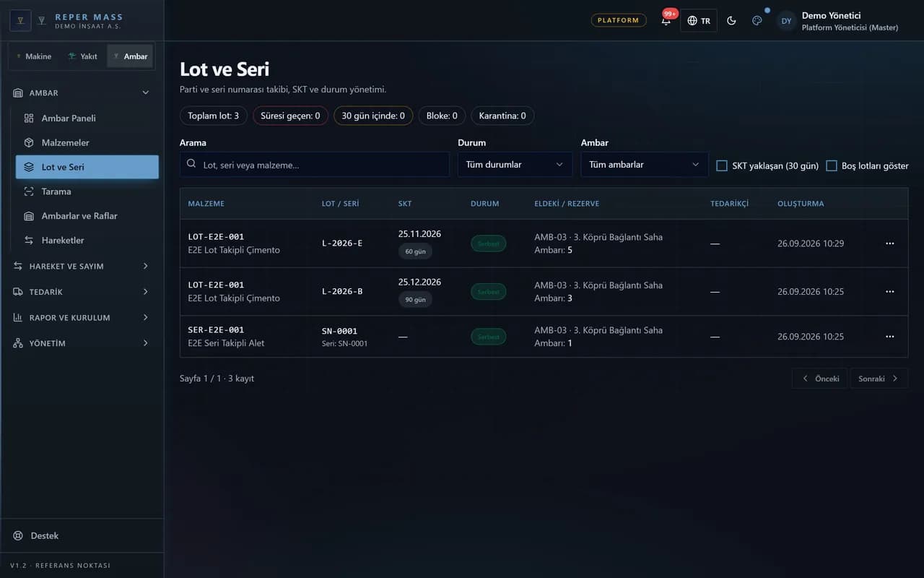
Task: Toggle dark mode moon icon
Action: 731,20
